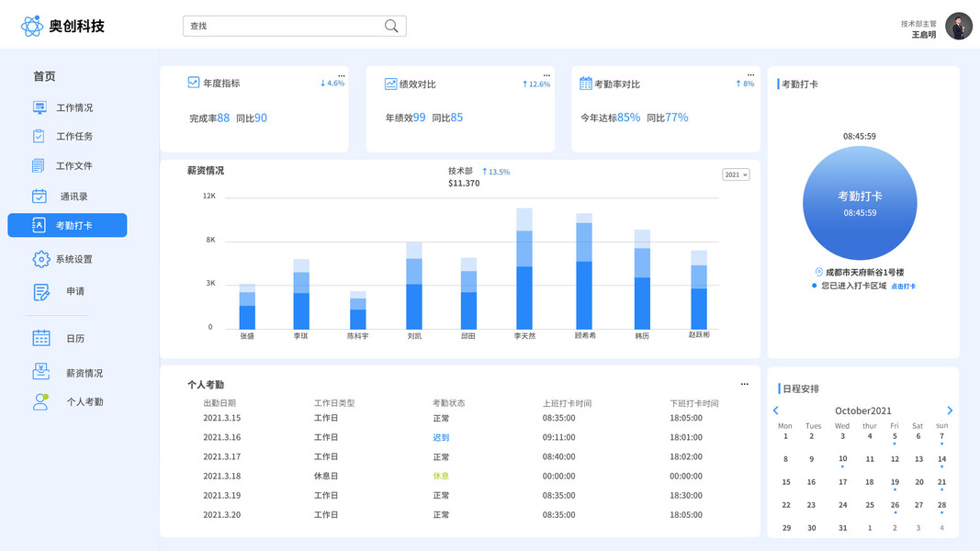The height and width of the screenshot is (551, 980).
Task: Select October 19 in the calendar
Action: coord(895,482)
